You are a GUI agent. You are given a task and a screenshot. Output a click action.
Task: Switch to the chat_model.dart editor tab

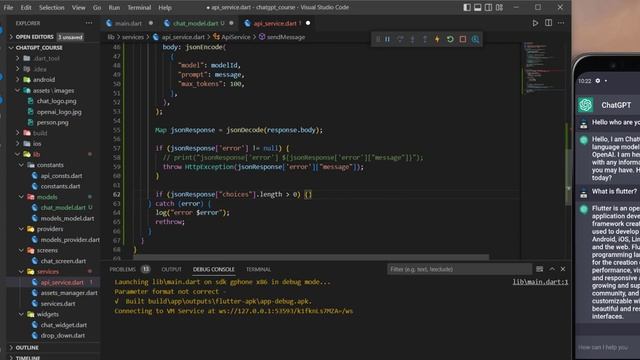[198, 23]
